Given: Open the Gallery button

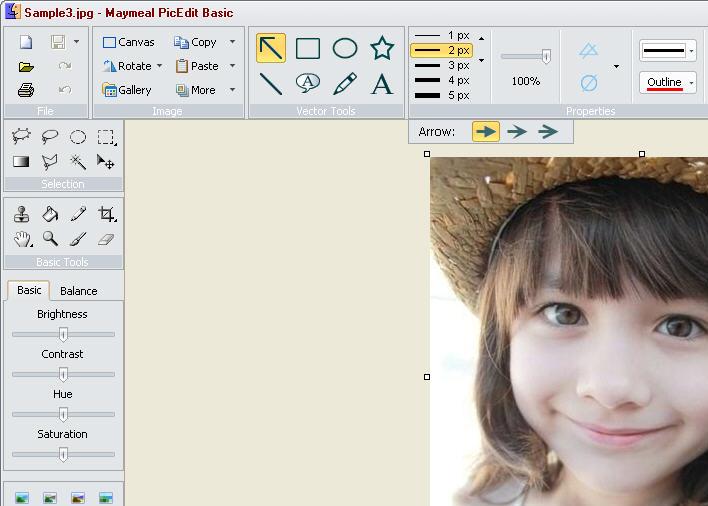Looking at the screenshot, I should [x=127, y=90].
